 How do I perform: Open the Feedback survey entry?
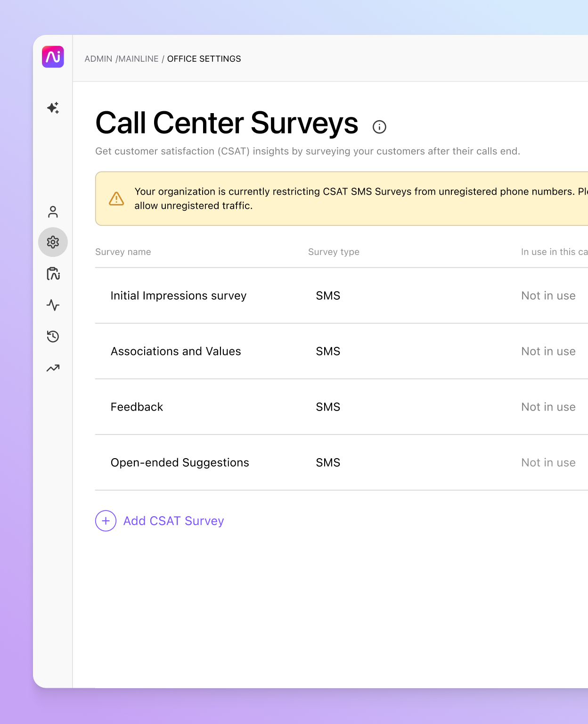pos(137,407)
